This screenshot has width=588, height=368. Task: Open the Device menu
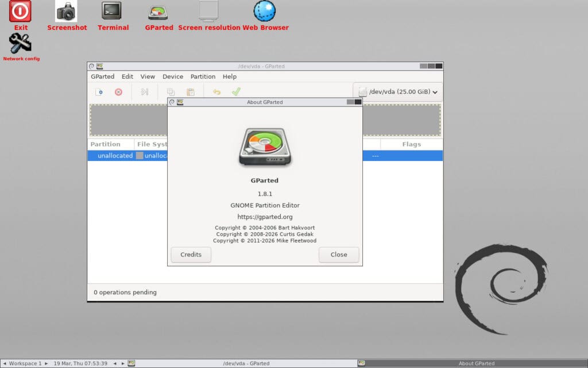coord(173,76)
